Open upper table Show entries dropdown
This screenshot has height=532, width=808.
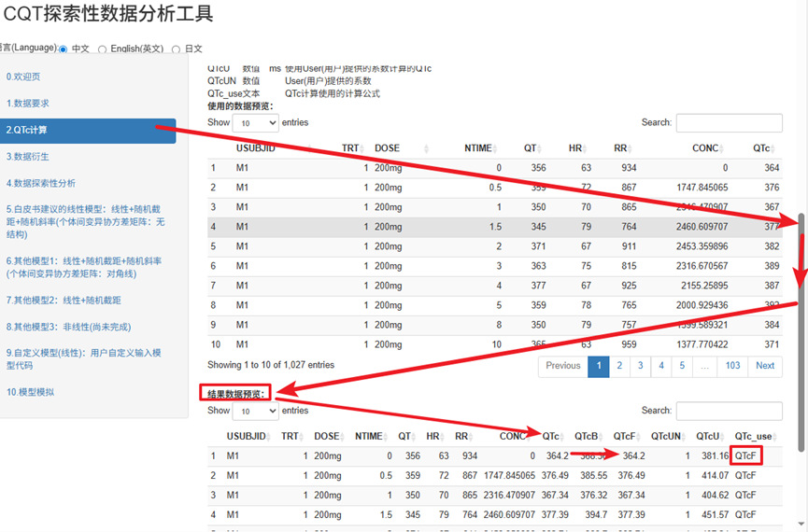pyautogui.click(x=256, y=122)
